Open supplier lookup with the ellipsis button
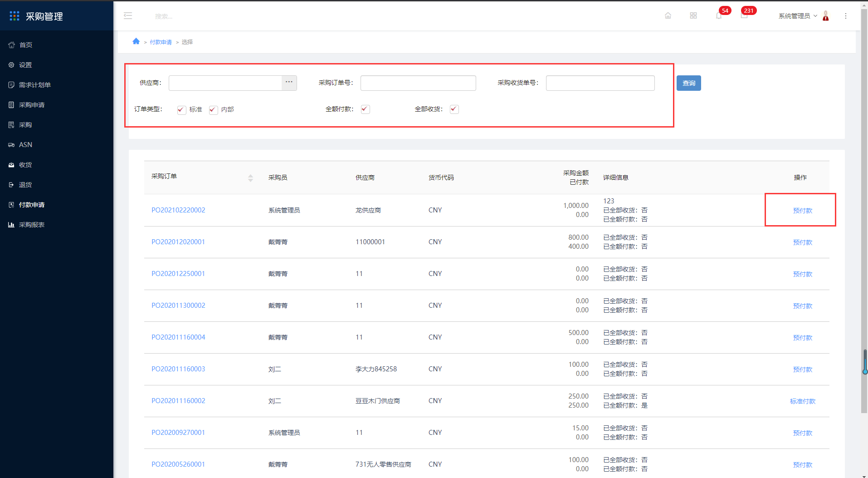The width and height of the screenshot is (868, 478). 289,82
